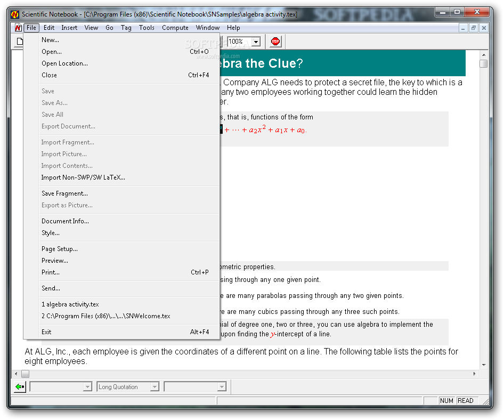Open recent file 1 algebra activity.tex

tap(122, 304)
